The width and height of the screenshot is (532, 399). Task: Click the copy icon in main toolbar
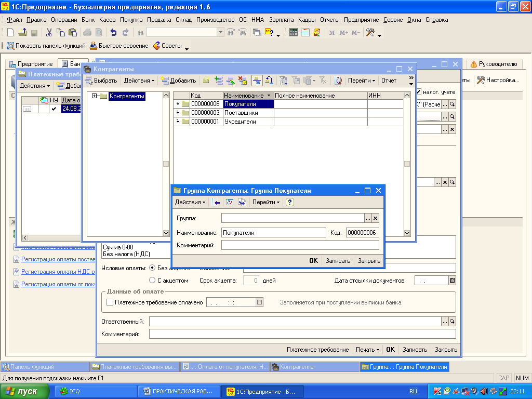[61, 33]
